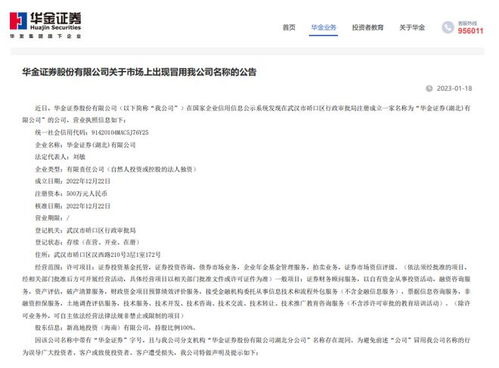
Task: Click the 住所 address line
Action: (x=98, y=254)
